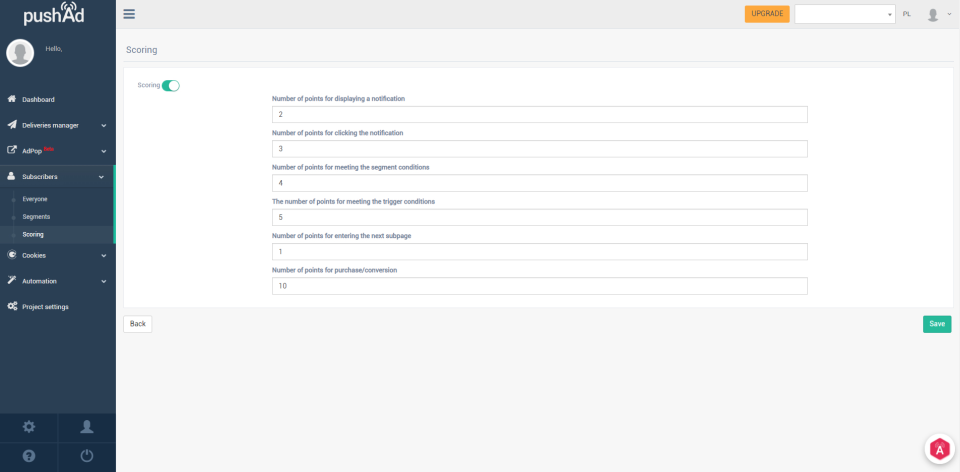This screenshot has height=472, width=960.
Task: Open the Dashboard home icon
Action: pos(12,99)
